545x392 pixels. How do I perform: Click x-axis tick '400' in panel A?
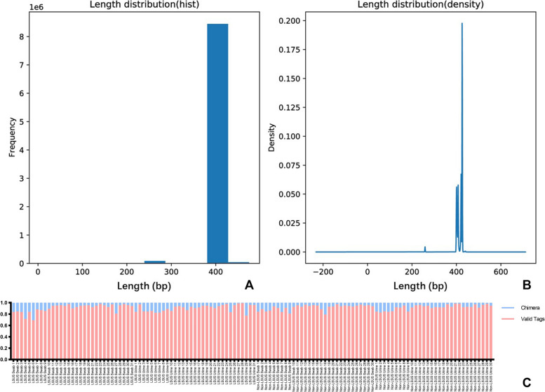tap(215, 272)
